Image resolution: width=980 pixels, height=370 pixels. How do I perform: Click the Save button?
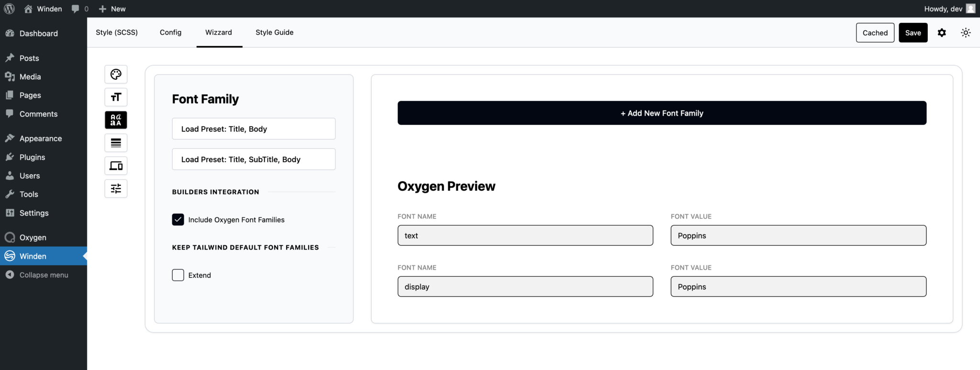coord(913,33)
